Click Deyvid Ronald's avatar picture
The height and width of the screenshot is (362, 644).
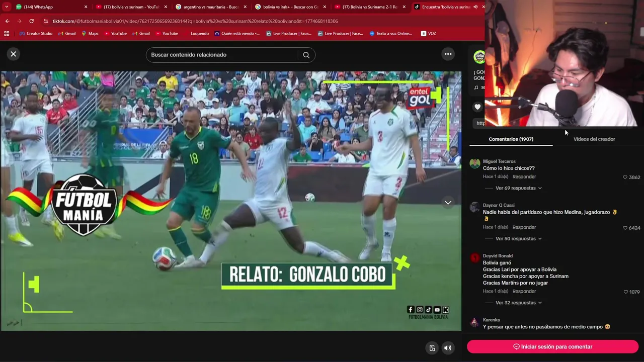(x=474, y=258)
